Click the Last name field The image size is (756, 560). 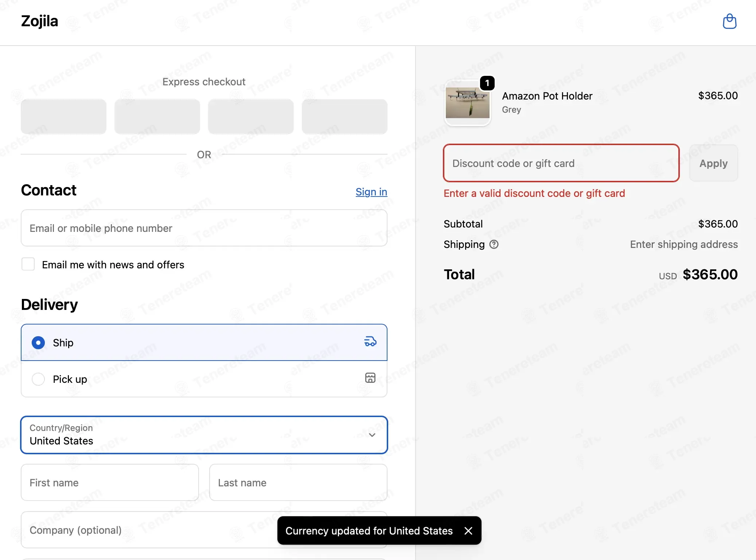[298, 482]
